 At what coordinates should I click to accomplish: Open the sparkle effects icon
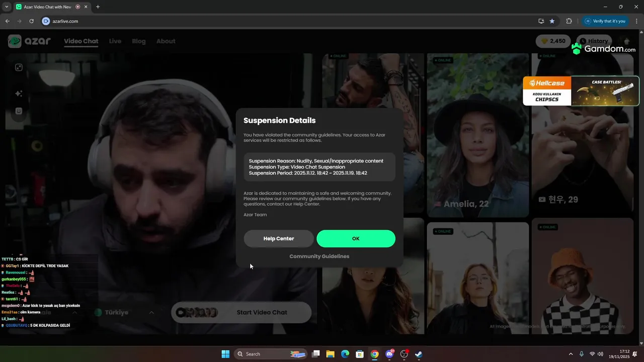tap(19, 94)
